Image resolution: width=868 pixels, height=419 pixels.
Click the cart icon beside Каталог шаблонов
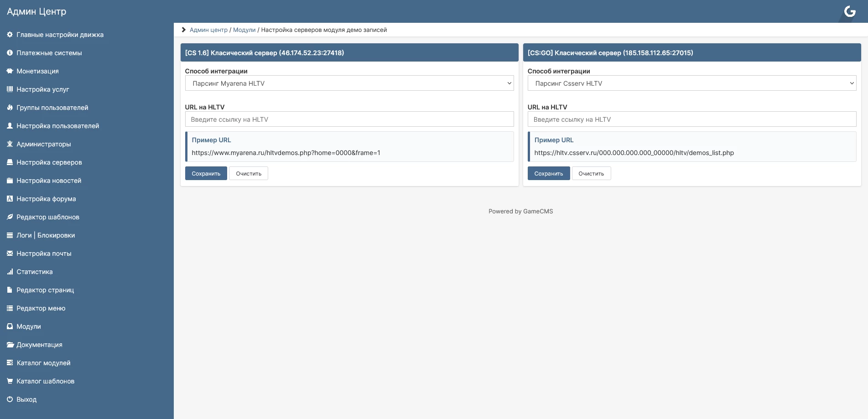point(10,381)
